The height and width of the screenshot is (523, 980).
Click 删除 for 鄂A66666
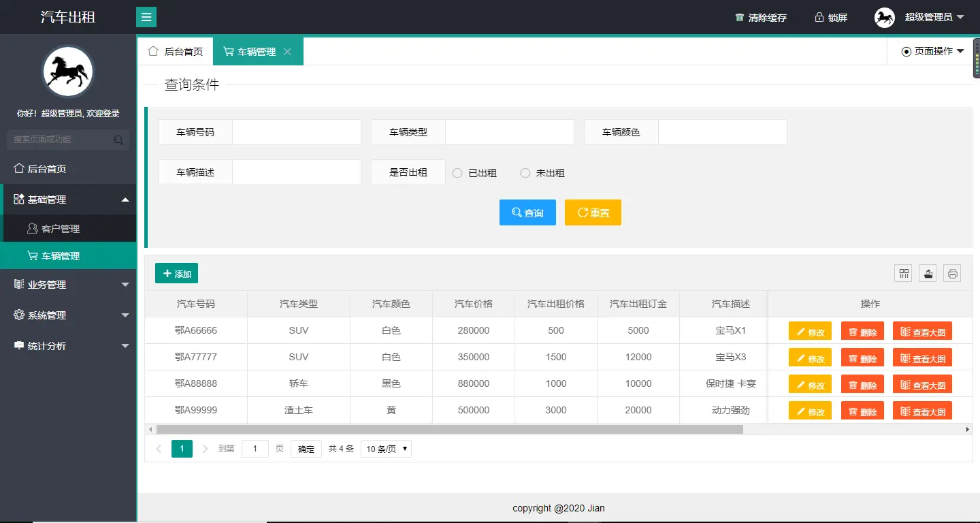(x=862, y=332)
